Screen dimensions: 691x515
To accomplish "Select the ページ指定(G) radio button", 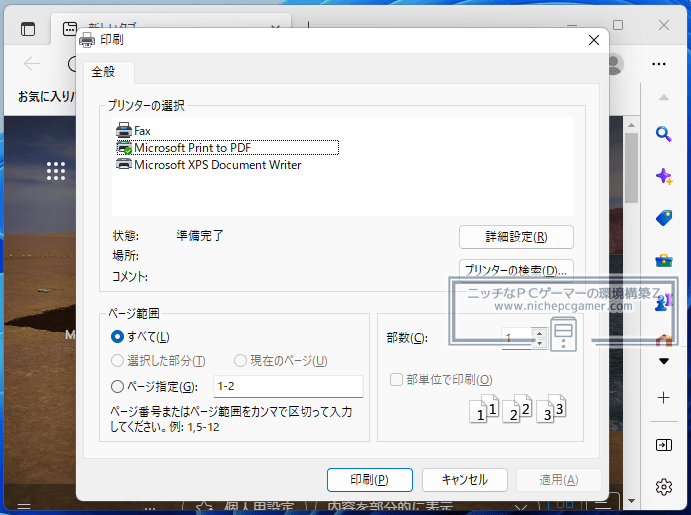I will (118, 387).
